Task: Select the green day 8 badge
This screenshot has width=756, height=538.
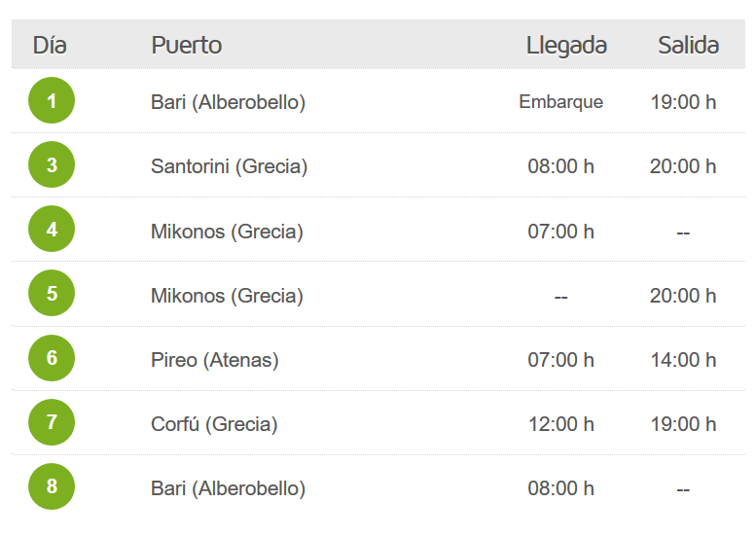Action: point(52,485)
